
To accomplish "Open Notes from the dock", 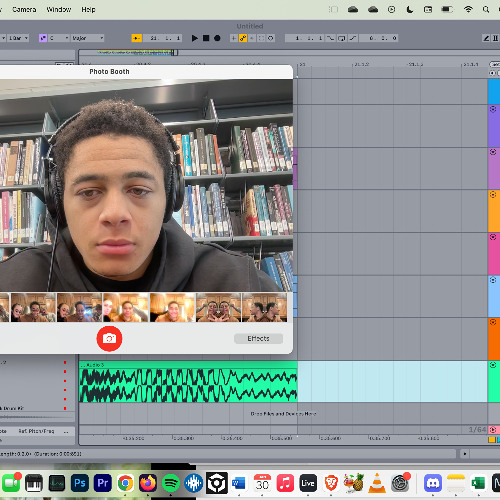I will pos(456,483).
